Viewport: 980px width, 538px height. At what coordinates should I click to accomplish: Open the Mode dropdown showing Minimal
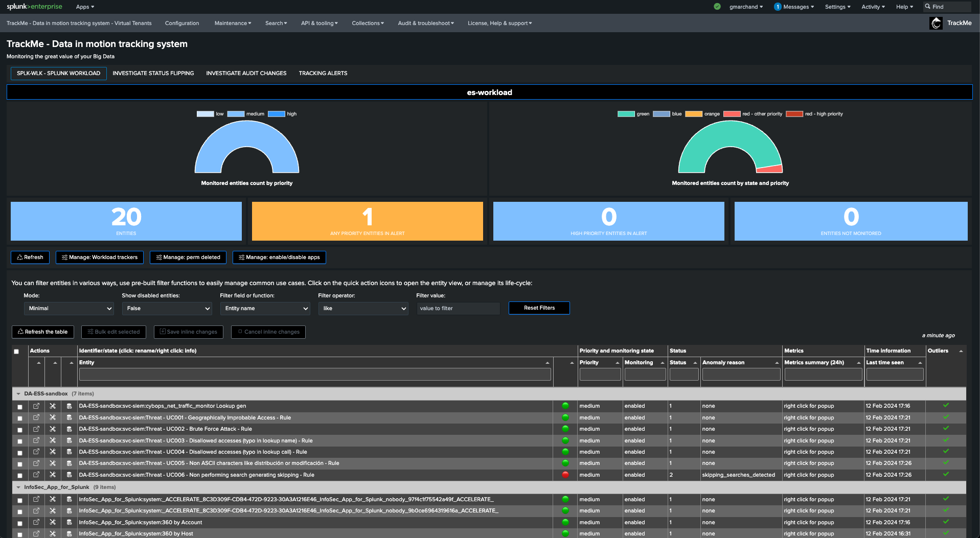(69, 309)
